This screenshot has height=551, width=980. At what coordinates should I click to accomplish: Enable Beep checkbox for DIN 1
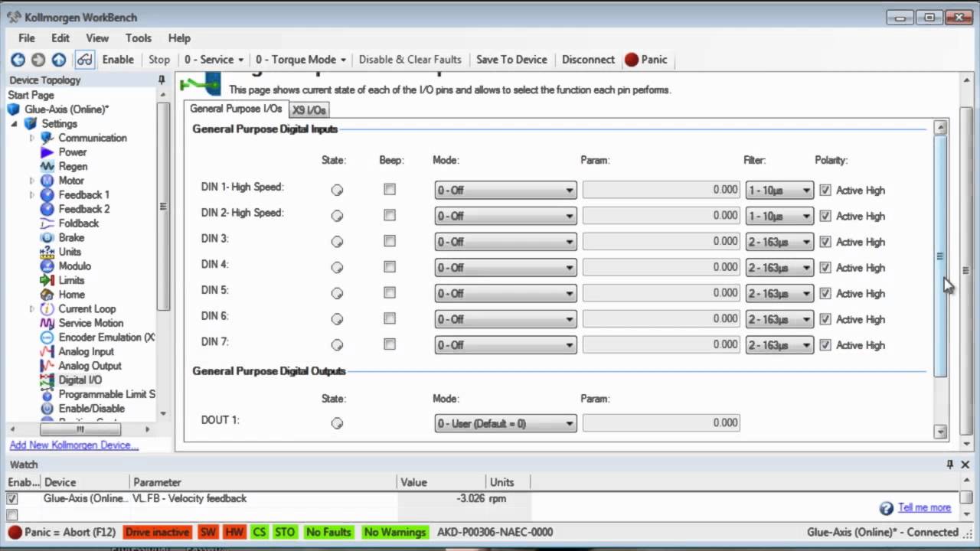point(390,190)
